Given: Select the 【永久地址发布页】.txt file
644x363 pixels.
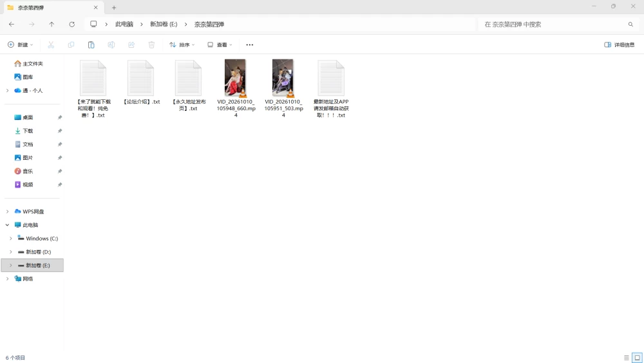Looking at the screenshot, I should [x=189, y=86].
